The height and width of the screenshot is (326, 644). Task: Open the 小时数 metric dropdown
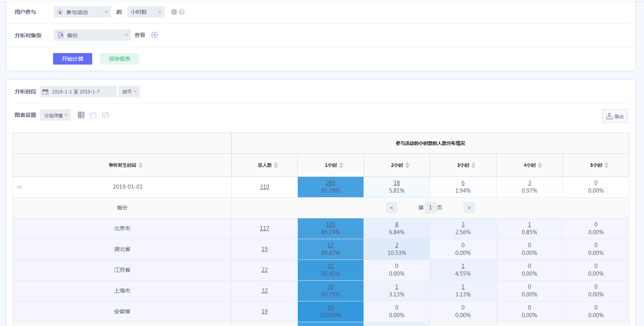(x=146, y=12)
